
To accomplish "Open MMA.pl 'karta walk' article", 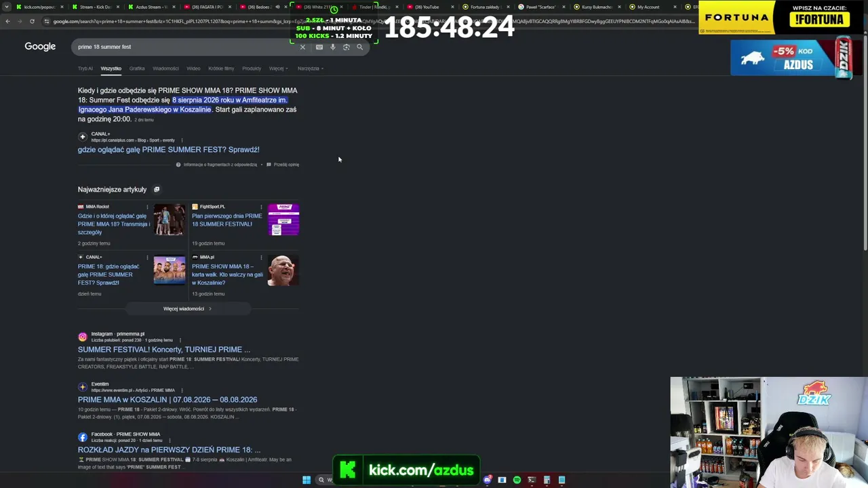I will (x=227, y=274).
